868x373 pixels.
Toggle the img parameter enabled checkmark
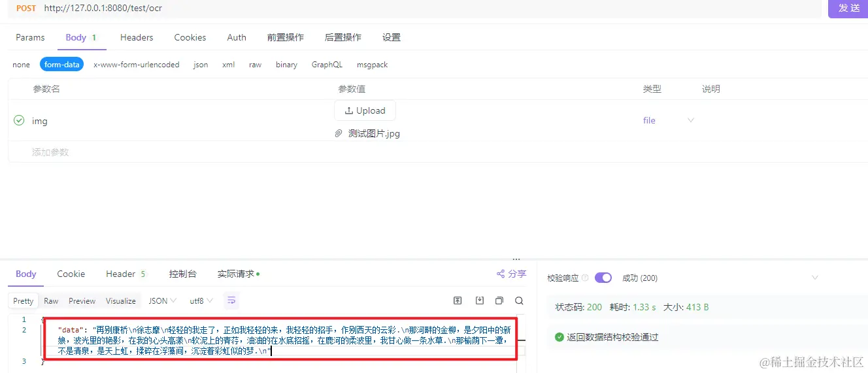19,120
